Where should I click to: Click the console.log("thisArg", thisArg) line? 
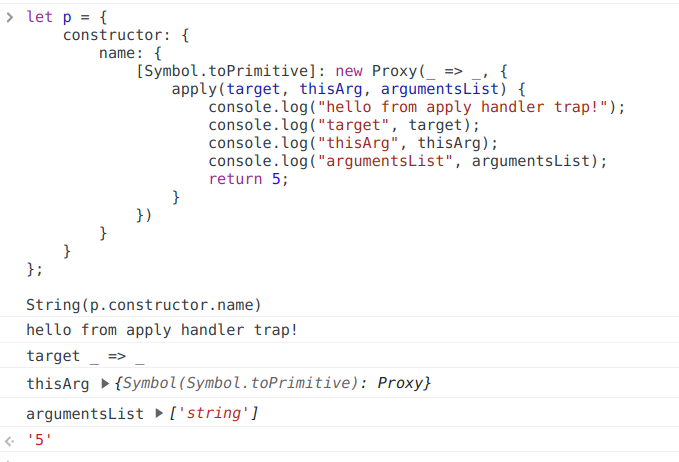click(353, 143)
